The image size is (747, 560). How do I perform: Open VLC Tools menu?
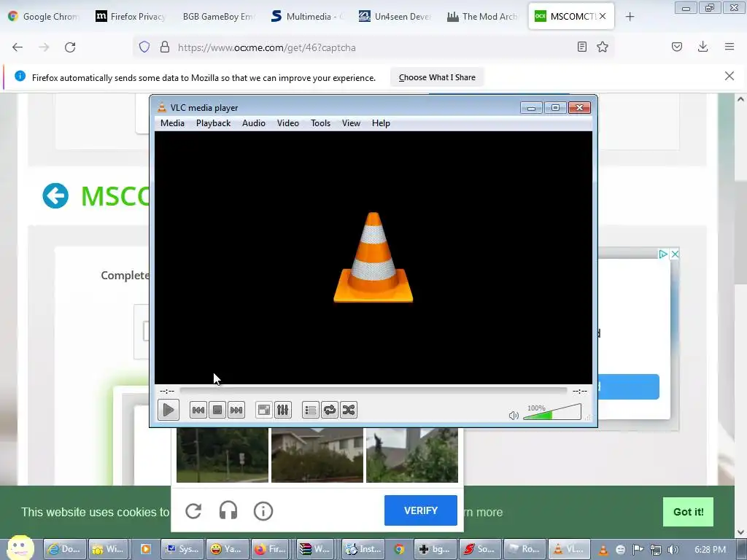coord(321,123)
